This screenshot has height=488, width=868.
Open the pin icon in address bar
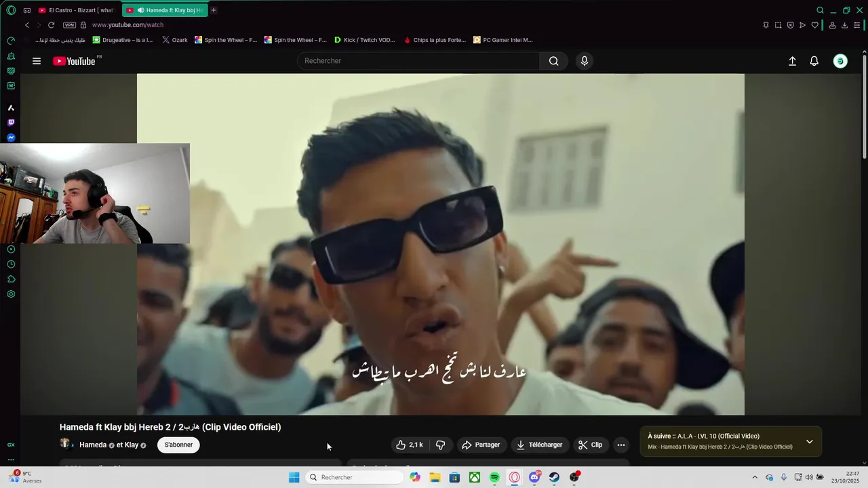[x=766, y=25]
